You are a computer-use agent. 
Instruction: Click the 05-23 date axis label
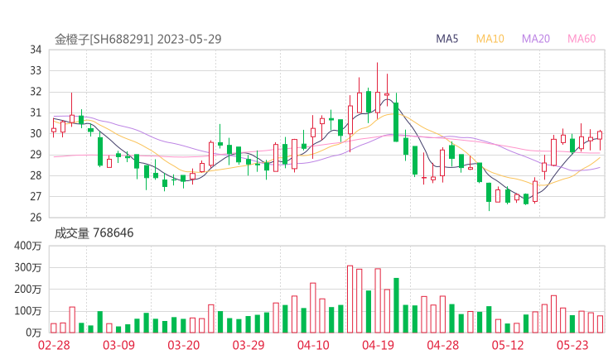pyautogui.click(x=572, y=345)
